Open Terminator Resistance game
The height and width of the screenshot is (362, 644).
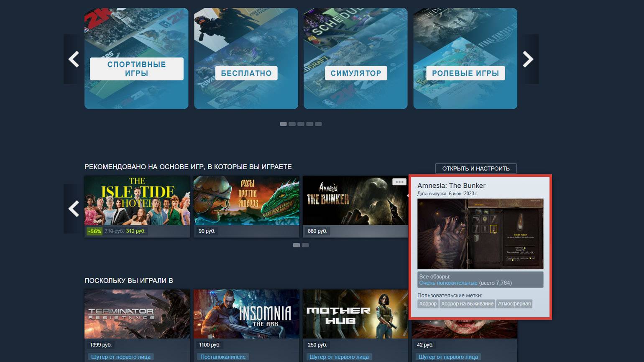[x=137, y=314]
